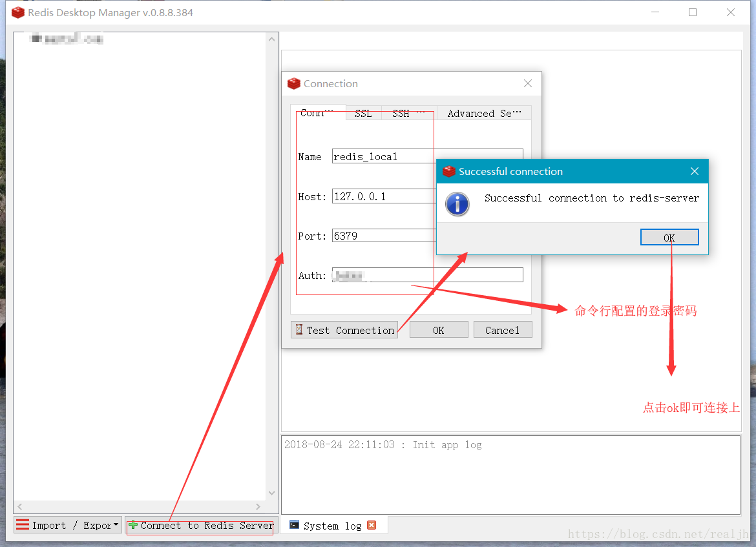Open the Advanced Settings tab
756x547 pixels.
484,113
